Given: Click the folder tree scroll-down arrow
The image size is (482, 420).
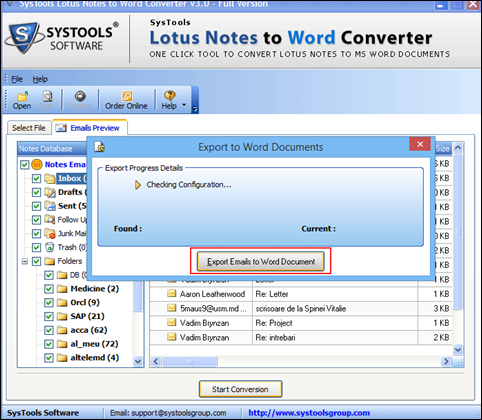Looking at the screenshot, I should (x=138, y=361).
